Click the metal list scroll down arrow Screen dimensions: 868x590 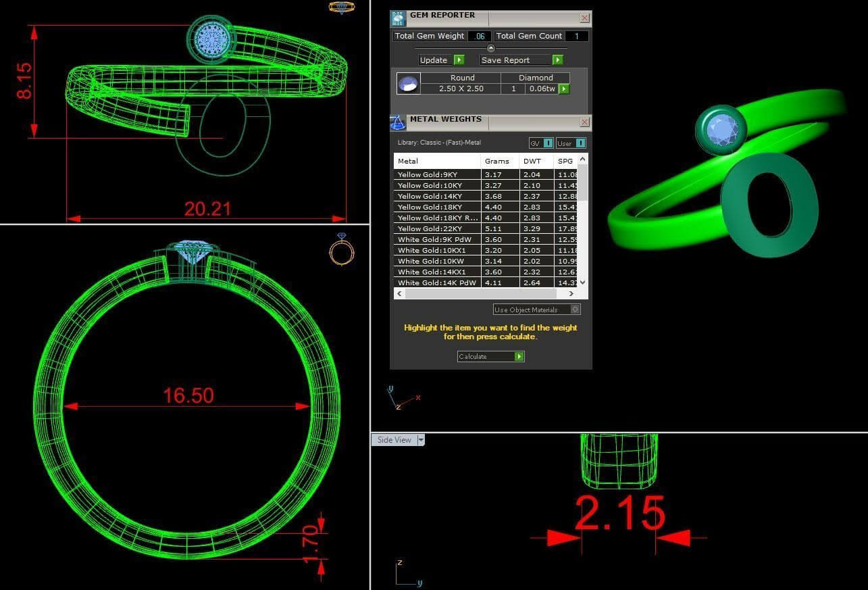[583, 282]
